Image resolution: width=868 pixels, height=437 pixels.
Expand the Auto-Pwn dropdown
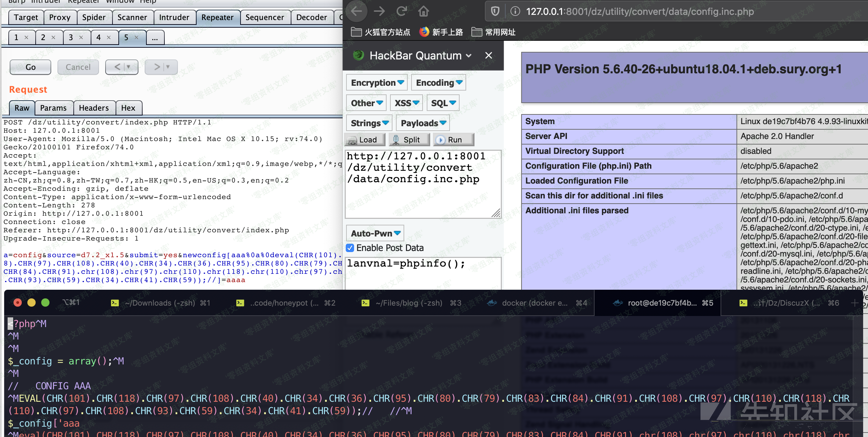(375, 233)
